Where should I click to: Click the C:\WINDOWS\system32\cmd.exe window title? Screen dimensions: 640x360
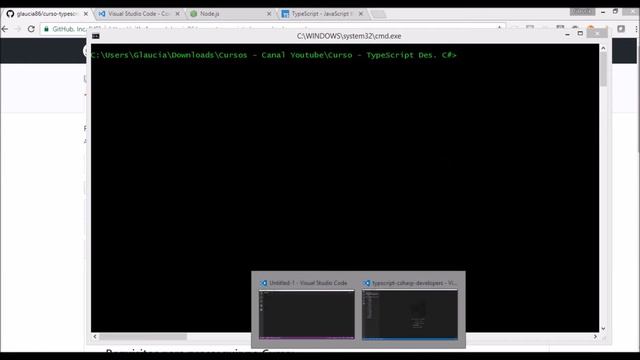(349, 36)
